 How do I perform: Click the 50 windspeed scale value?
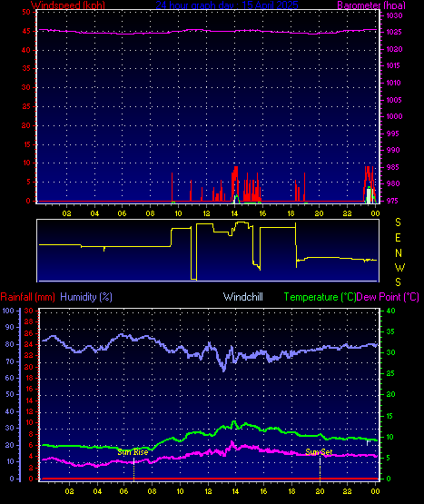coord(26,12)
